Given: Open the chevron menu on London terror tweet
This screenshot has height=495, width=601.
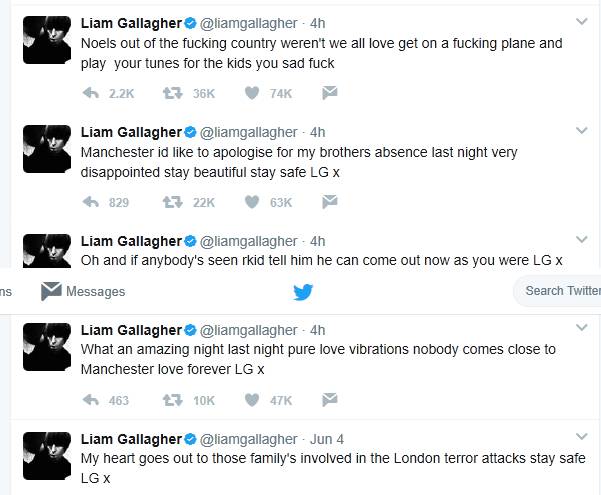Looking at the screenshot, I should pyautogui.click(x=581, y=439).
